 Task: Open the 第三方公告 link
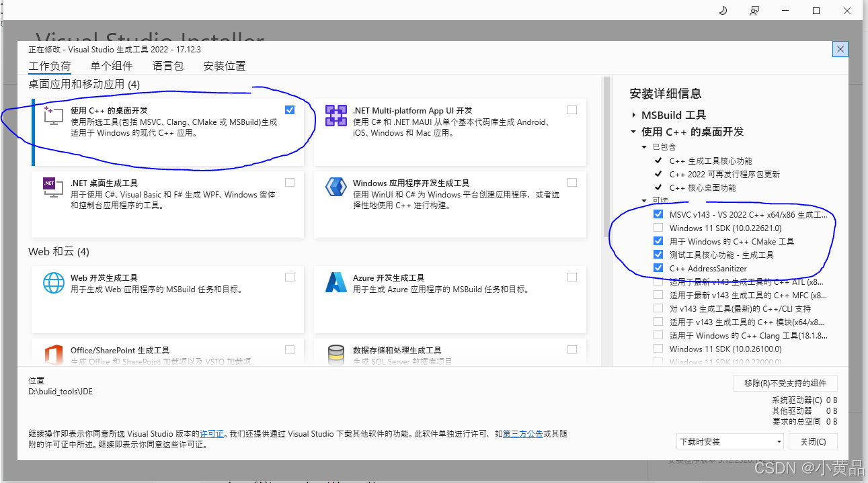[x=523, y=434]
